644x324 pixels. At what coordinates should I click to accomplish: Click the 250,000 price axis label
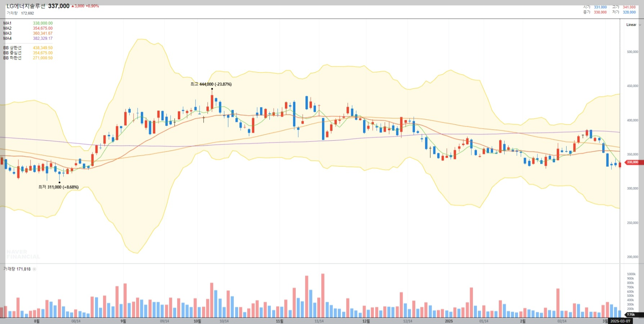[632, 223]
